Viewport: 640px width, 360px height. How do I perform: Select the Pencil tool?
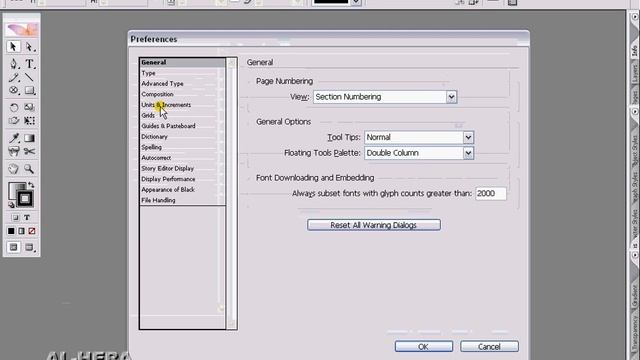[x=13, y=78]
